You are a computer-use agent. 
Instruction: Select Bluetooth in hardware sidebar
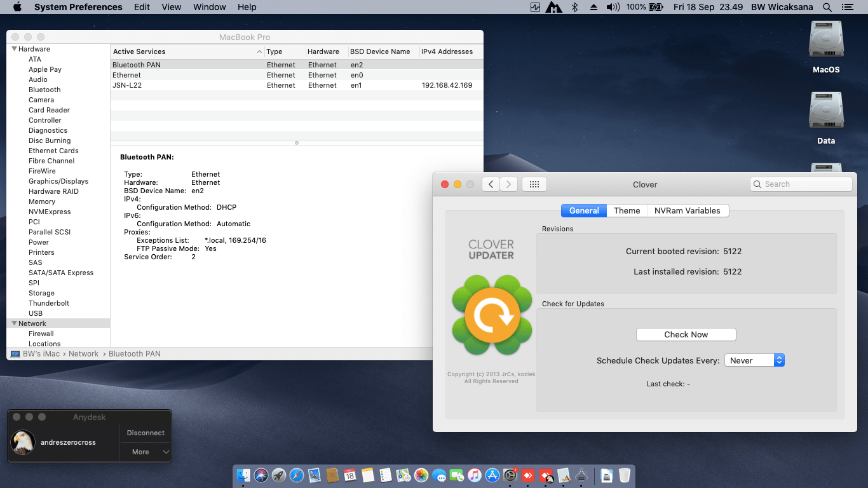(44, 90)
